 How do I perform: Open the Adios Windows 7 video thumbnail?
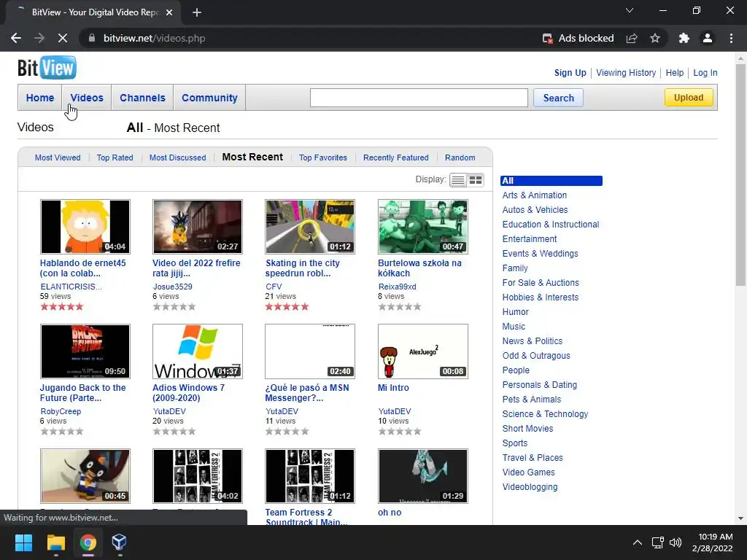point(198,351)
